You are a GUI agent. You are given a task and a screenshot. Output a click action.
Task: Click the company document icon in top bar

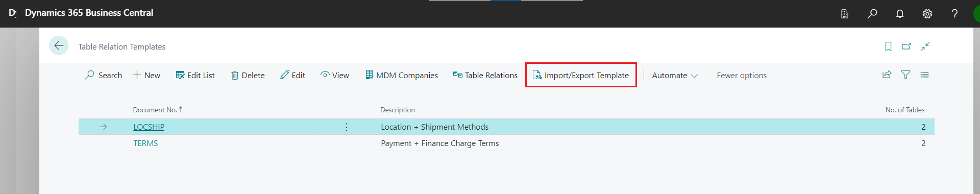845,14
